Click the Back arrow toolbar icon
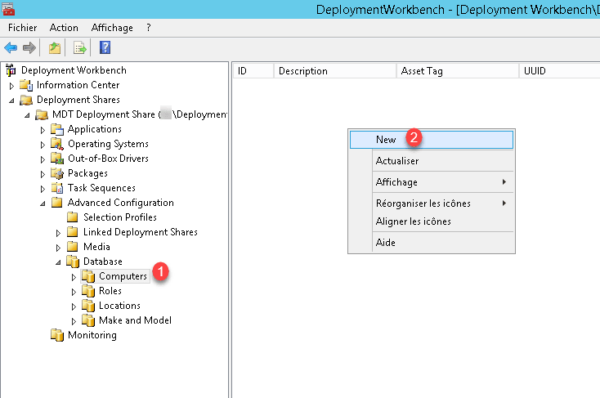The height and width of the screenshot is (398, 600). [x=11, y=48]
